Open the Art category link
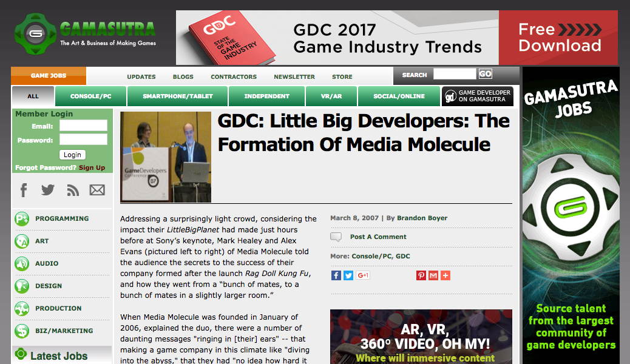Viewport: 630px width, 364px height. pyautogui.click(x=42, y=241)
